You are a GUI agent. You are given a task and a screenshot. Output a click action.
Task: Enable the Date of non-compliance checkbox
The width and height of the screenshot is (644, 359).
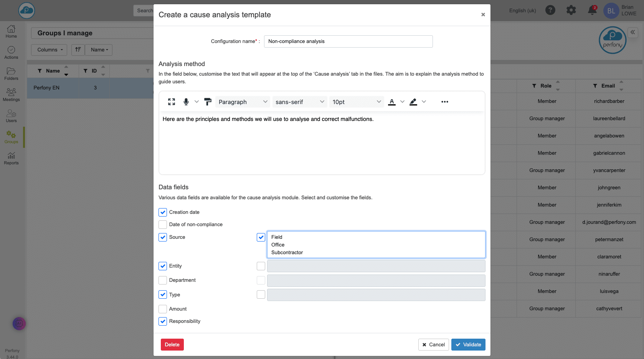tap(163, 225)
